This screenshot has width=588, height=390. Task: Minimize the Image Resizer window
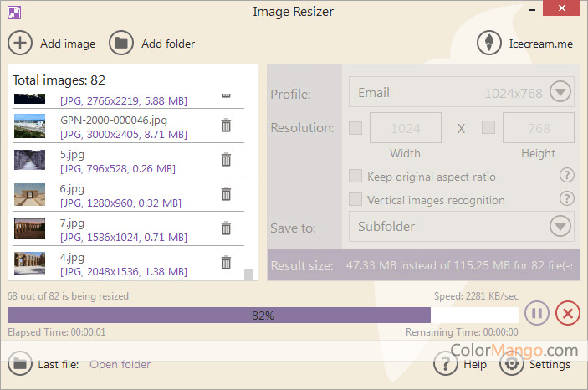coord(532,10)
